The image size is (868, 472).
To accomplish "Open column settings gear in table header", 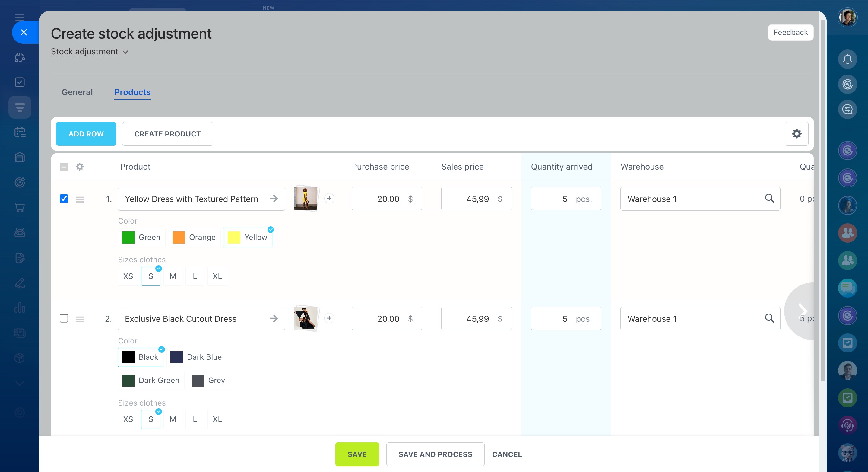I will pyautogui.click(x=80, y=167).
